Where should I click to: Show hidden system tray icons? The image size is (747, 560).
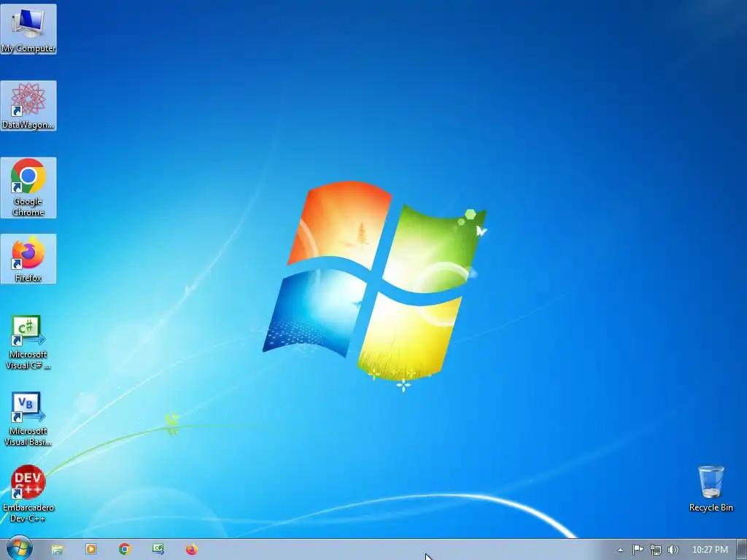point(620,550)
